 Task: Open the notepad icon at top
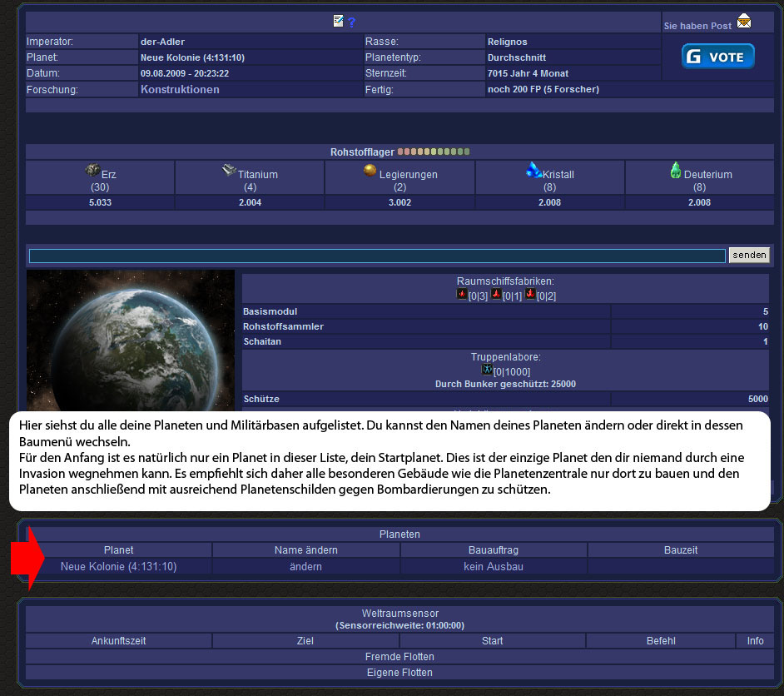point(339,22)
